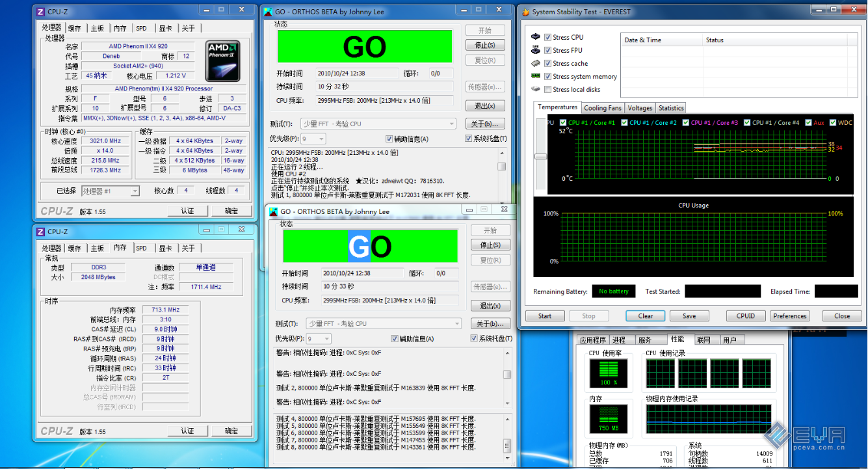Image resolution: width=868 pixels, height=469 pixels.
Task: Click the No battery indicator
Action: click(613, 291)
